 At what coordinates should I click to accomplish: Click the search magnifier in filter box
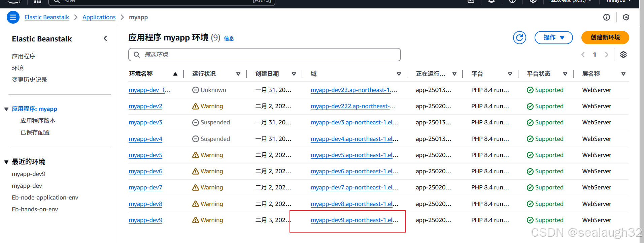click(137, 55)
